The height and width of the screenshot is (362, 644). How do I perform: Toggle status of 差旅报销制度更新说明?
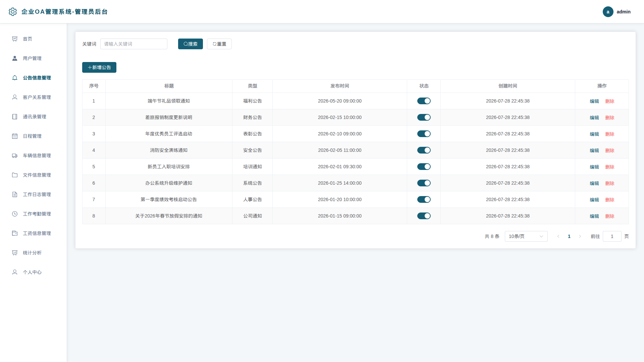click(x=424, y=117)
